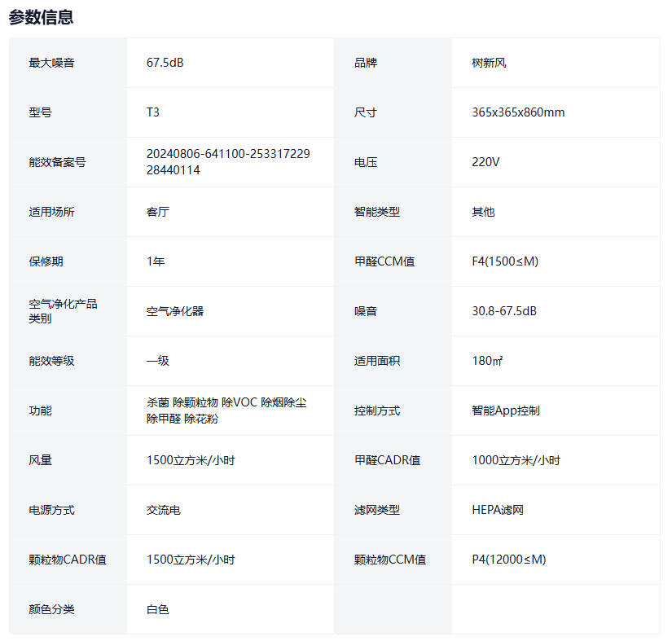This screenshot has width=672, height=641.
Task: Select the 颜色分类 value 白色
Action: [x=158, y=609]
